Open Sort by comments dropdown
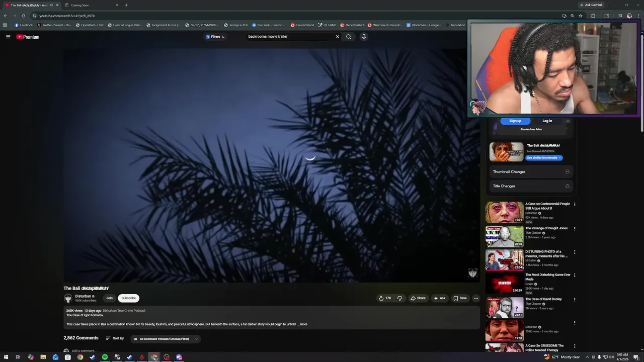 tap(115, 338)
